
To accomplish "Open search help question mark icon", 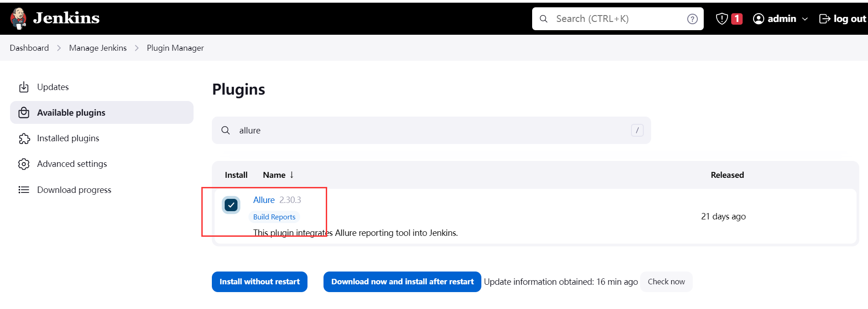I will (x=692, y=19).
